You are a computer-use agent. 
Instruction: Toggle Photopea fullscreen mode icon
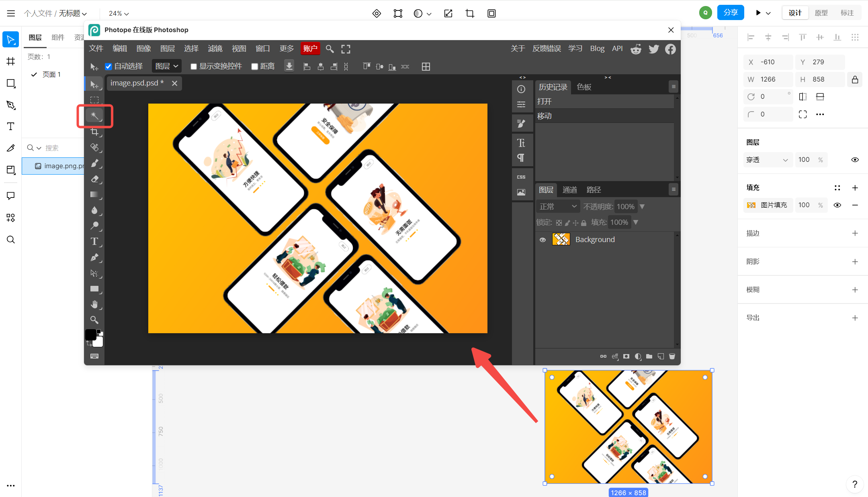click(346, 49)
